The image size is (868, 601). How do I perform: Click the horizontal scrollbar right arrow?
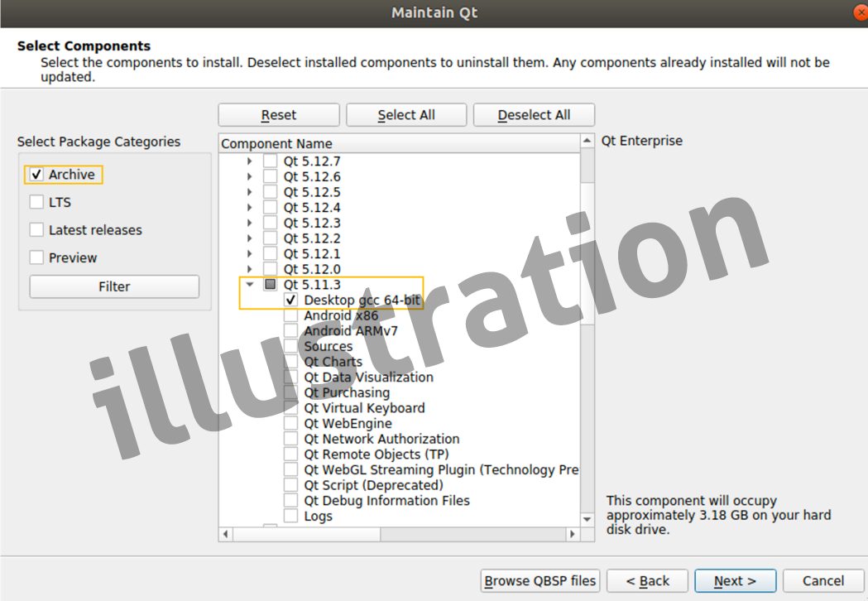tap(573, 534)
